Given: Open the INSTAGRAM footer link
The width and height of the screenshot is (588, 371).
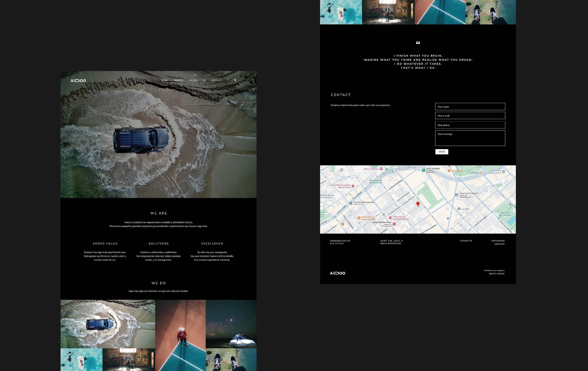Looking at the screenshot, I should 498,241.
